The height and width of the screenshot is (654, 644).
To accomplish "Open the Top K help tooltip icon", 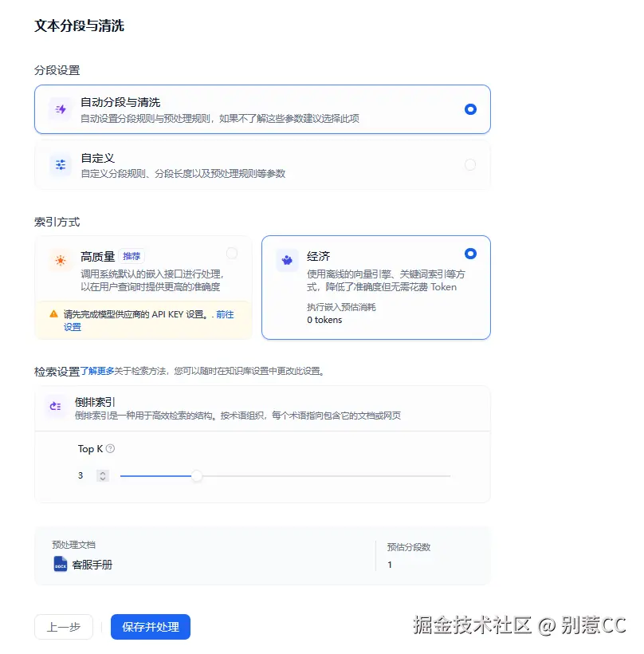I will pyautogui.click(x=110, y=448).
